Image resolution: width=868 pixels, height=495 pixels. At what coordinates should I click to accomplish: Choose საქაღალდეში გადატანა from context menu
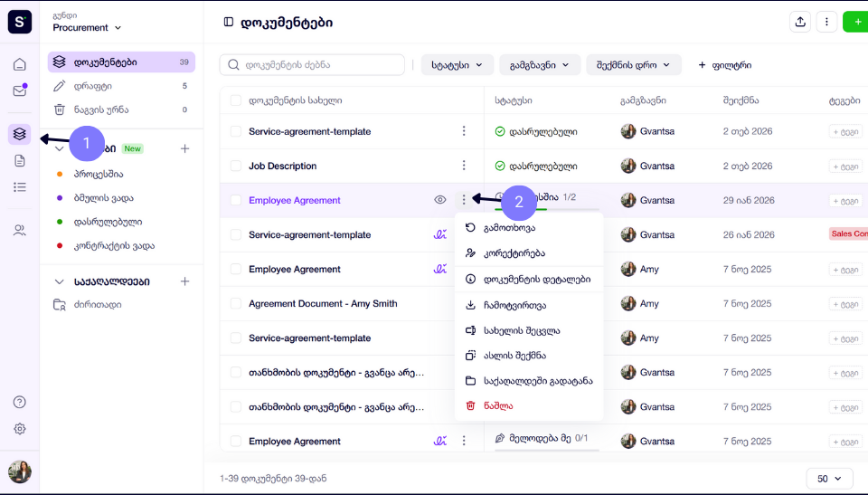pos(529,381)
